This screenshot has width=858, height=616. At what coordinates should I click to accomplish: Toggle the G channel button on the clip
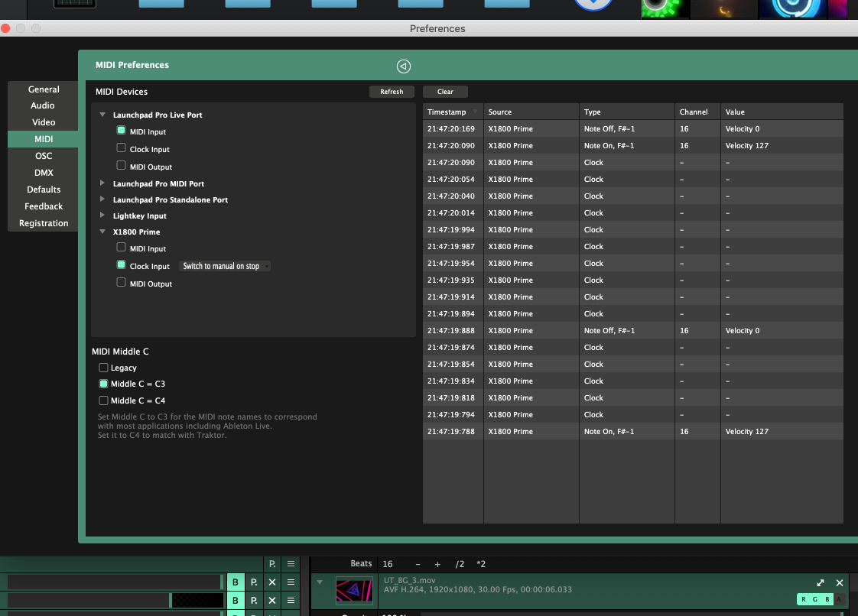pos(815,599)
